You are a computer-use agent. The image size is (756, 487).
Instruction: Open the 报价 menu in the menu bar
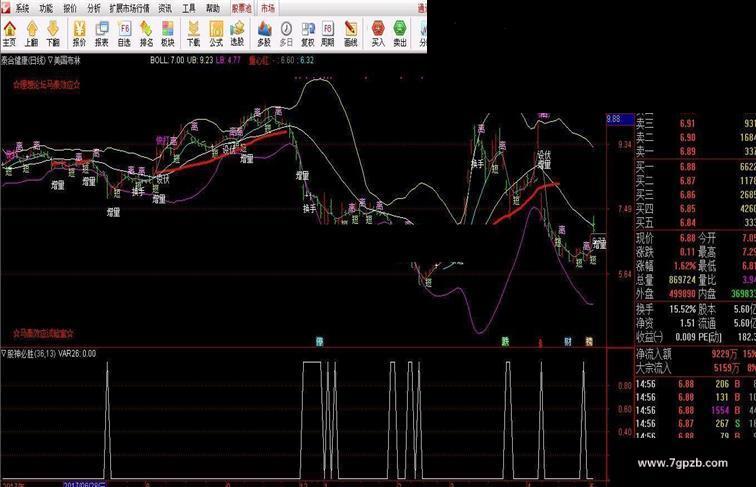click(x=70, y=8)
